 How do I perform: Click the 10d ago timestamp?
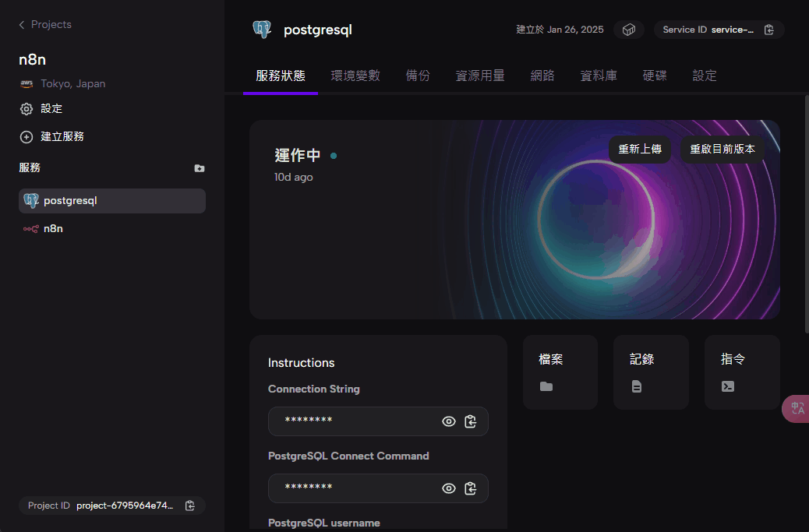(x=294, y=177)
